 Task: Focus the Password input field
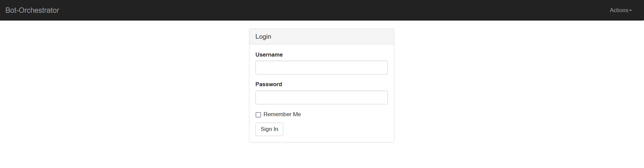pyautogui.click(x=321, y=98)
